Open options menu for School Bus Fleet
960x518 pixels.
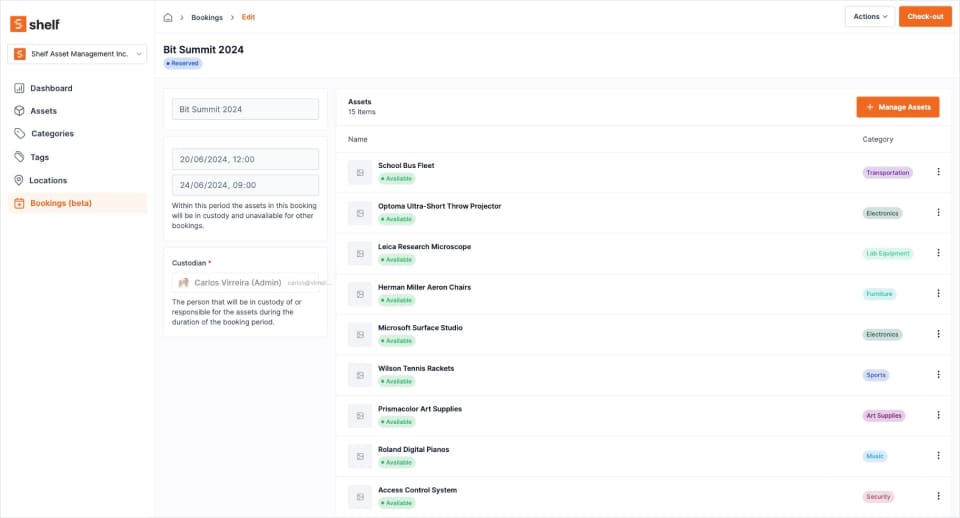938,172
